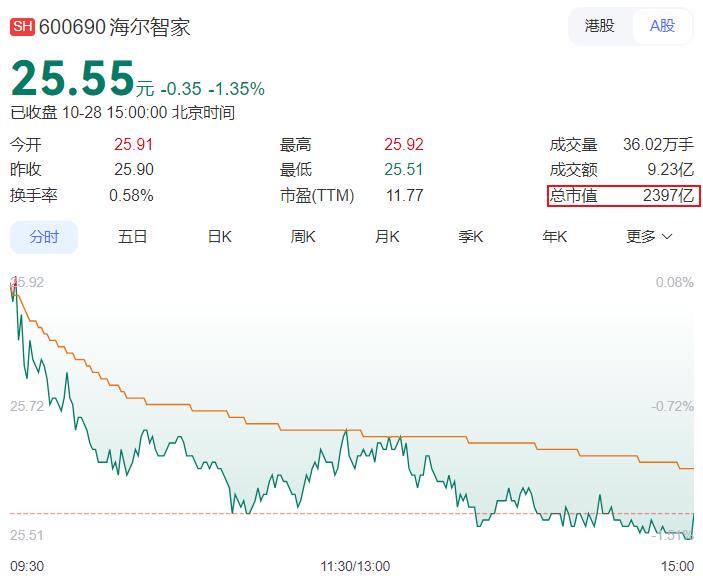703x580 pixels.
Task: Click the 市盈(TTM) 11.77 field
Action: point(351,196)
